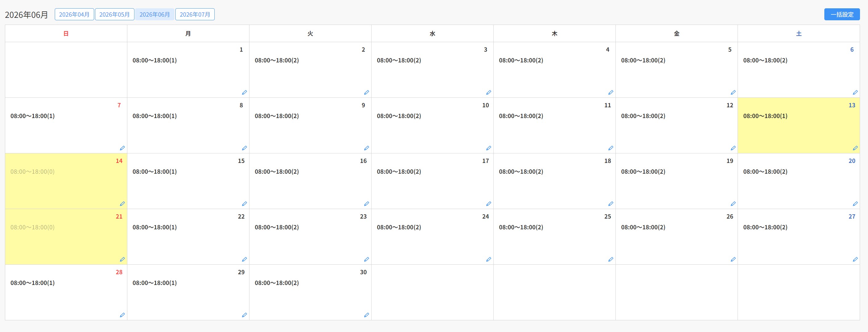The width and height of the screenshot is (868, 332).
Task: Click the date number 27
Action: click(851, 216)
